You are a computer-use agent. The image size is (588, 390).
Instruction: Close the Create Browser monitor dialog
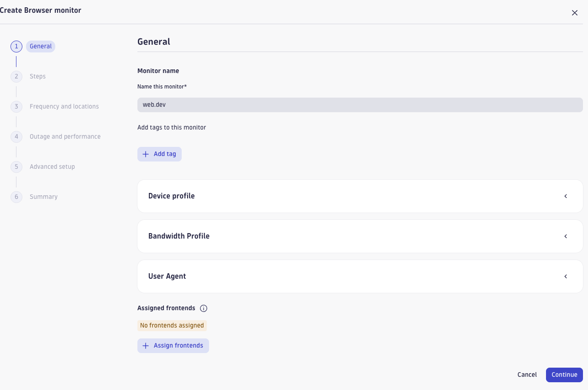tap(575, 13)
